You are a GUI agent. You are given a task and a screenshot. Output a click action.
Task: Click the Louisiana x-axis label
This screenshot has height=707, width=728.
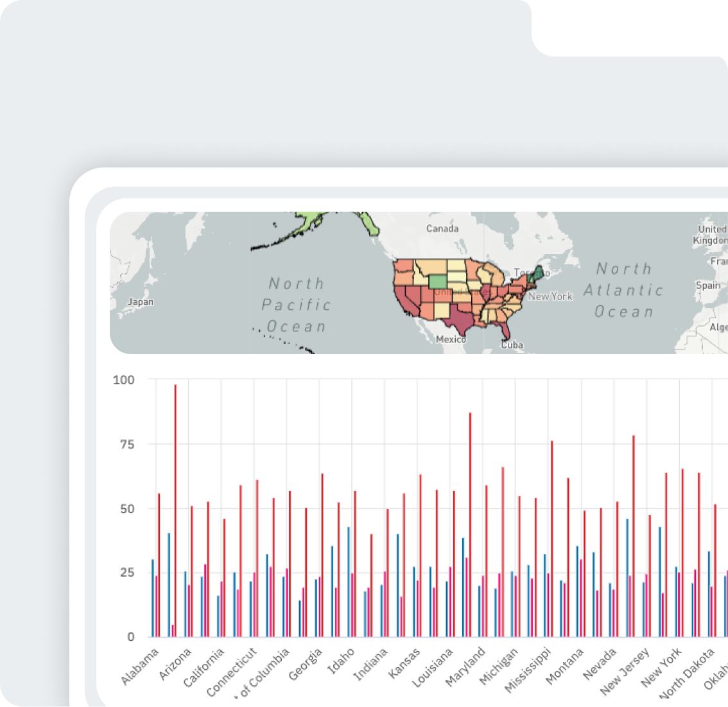coord(432,668)
